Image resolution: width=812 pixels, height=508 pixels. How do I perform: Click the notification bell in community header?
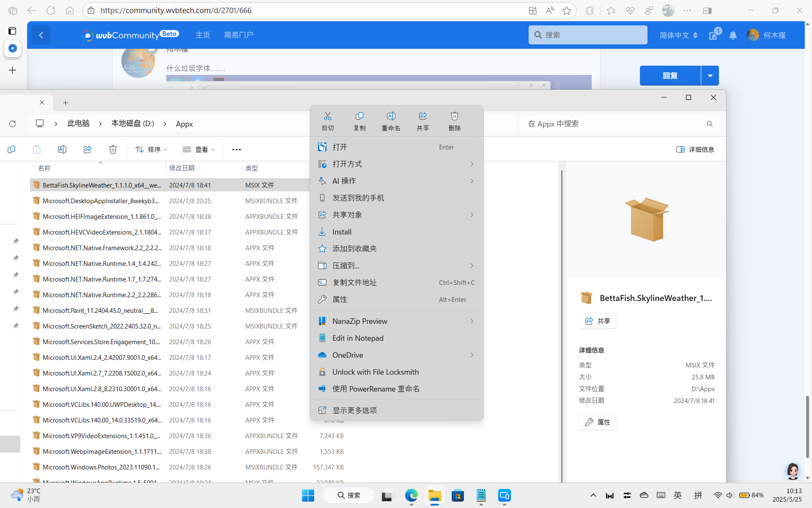[733, 36]
